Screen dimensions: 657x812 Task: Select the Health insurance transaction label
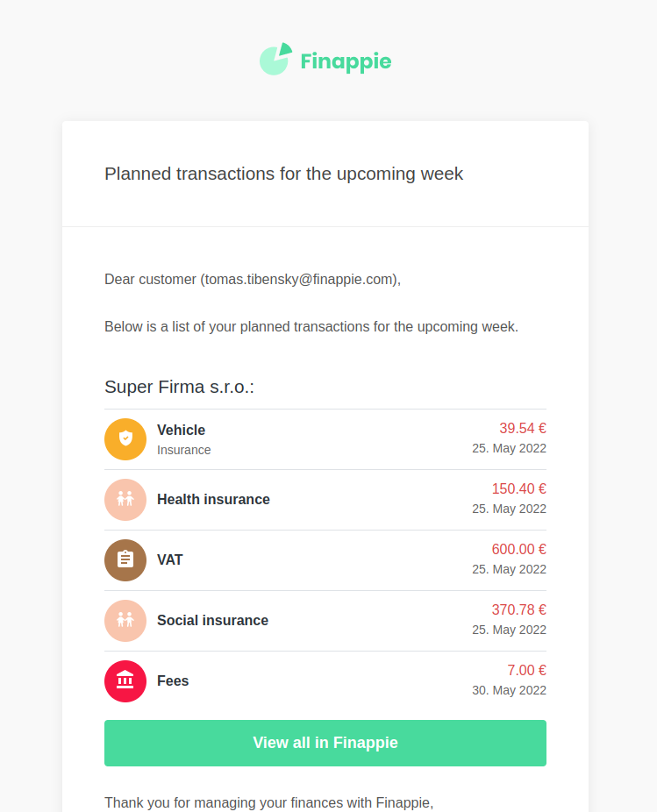pos(213,499)
